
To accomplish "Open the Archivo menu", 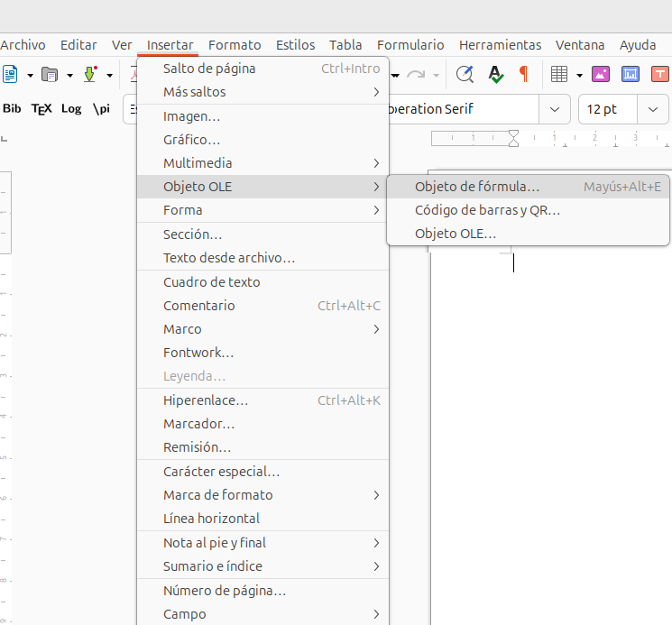I will (x=23, y=45).
